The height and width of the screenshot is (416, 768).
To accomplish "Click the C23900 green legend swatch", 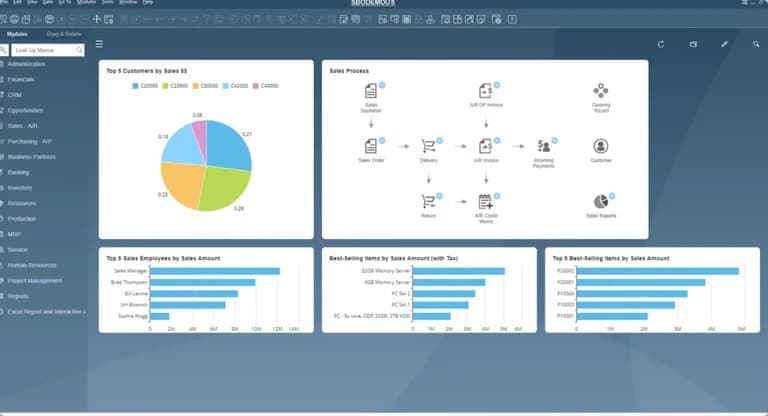I will tap(166, 86).
